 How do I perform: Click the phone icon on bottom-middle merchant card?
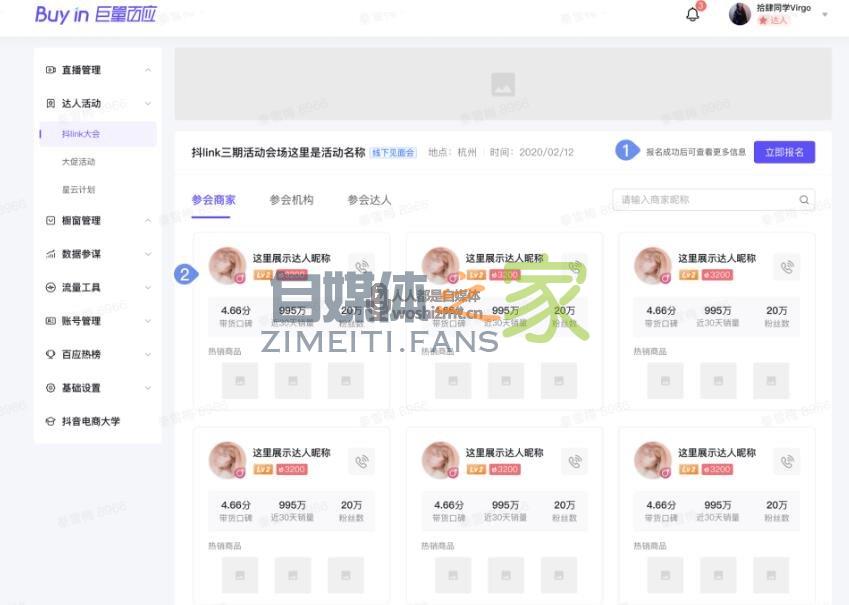574,461
